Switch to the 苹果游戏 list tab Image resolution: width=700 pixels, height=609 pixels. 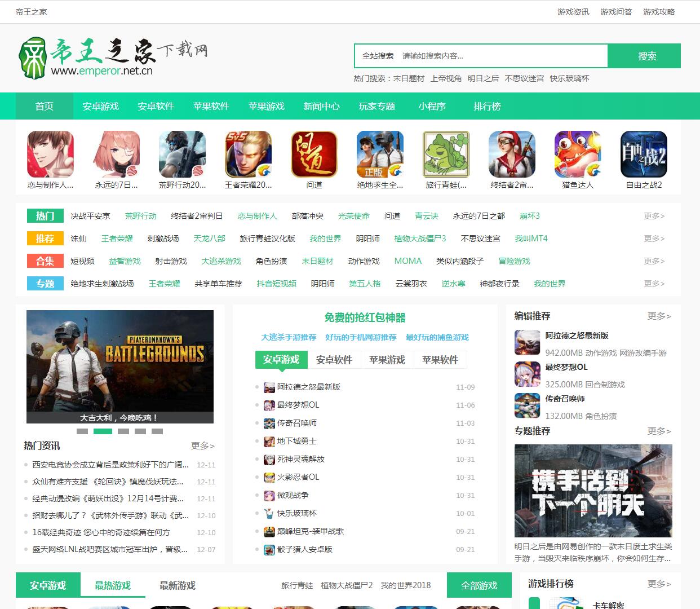tap(387, 360)
